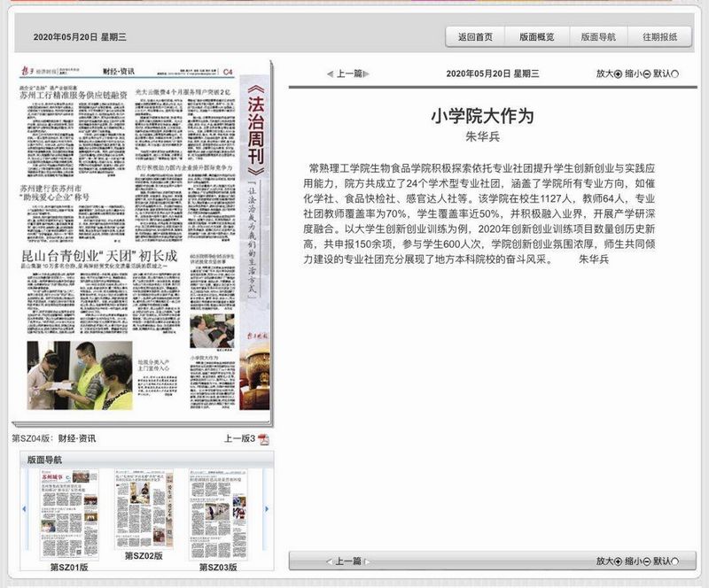This screenshot has height=588, width=709.
Task: Select the bottom 默认 default size radio
Action: pyautogui.click(x=675, y=561)
